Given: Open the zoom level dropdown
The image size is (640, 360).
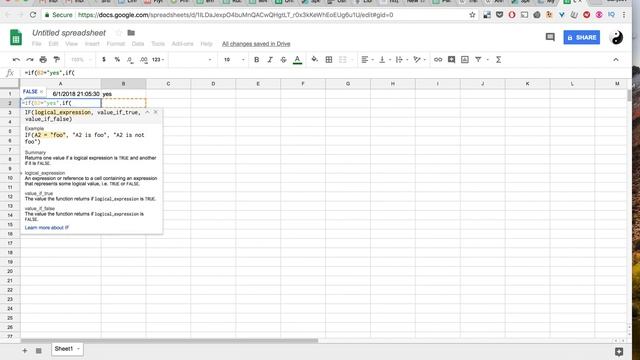Looking at the screenshot, I should tap(80, 60).
